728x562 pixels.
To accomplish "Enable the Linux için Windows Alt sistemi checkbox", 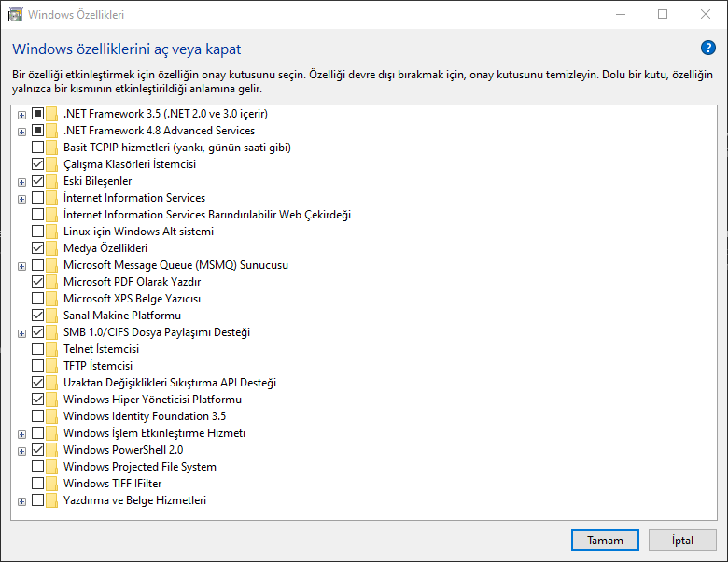I will 37,232.
